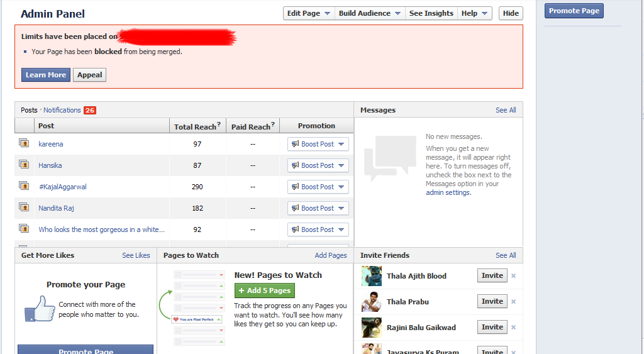This screenshot has width=644, height=354.
Task: Click the Add Pages link
Action: (x=331, y=255)
